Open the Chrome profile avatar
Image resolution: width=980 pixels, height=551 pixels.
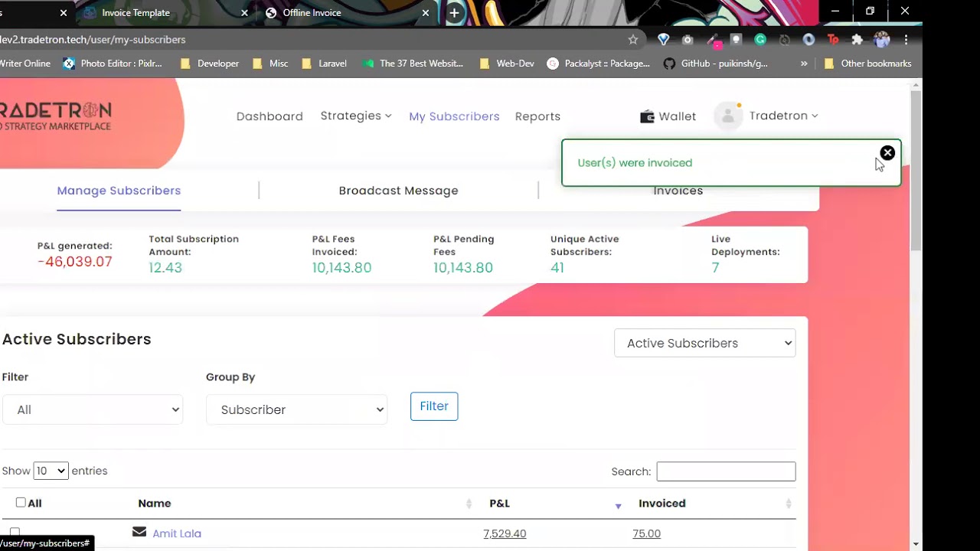coord(881,40)
